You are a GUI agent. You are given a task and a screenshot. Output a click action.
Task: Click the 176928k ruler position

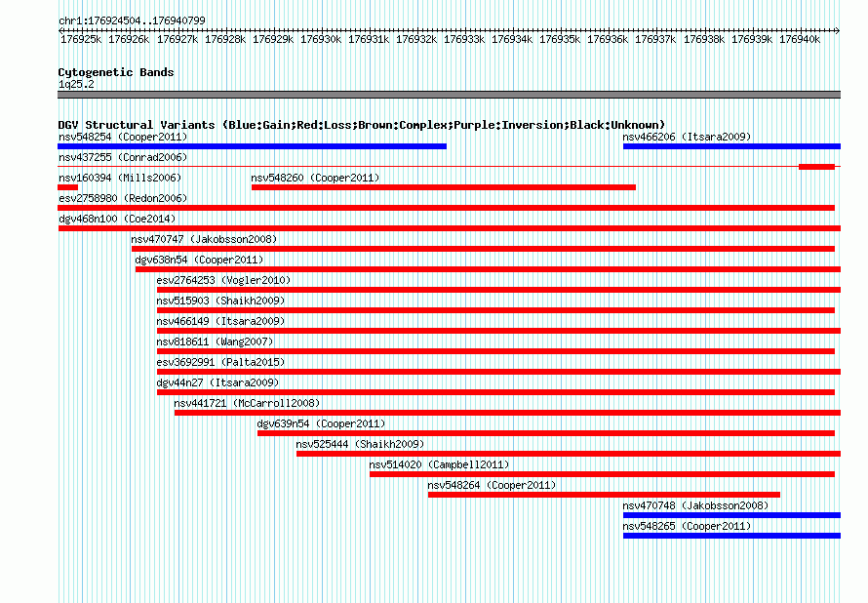(x=225, y=39)
